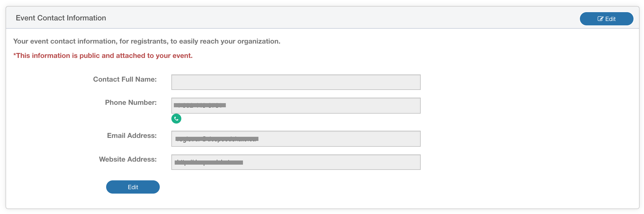
Task: Click the redacted email address value
Action: (x=217, y=139)
